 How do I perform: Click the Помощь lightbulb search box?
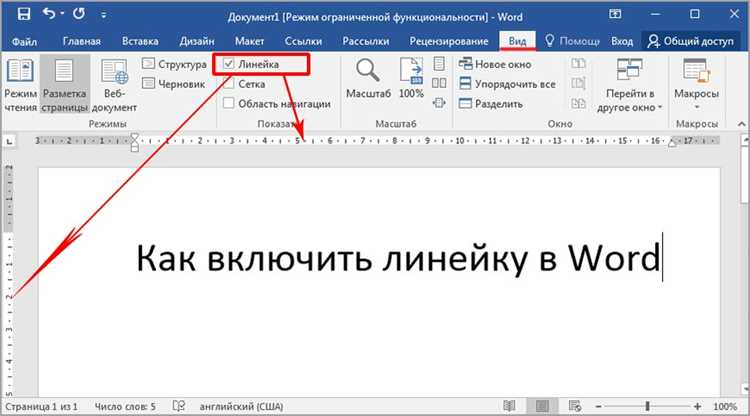coord(572,41)
